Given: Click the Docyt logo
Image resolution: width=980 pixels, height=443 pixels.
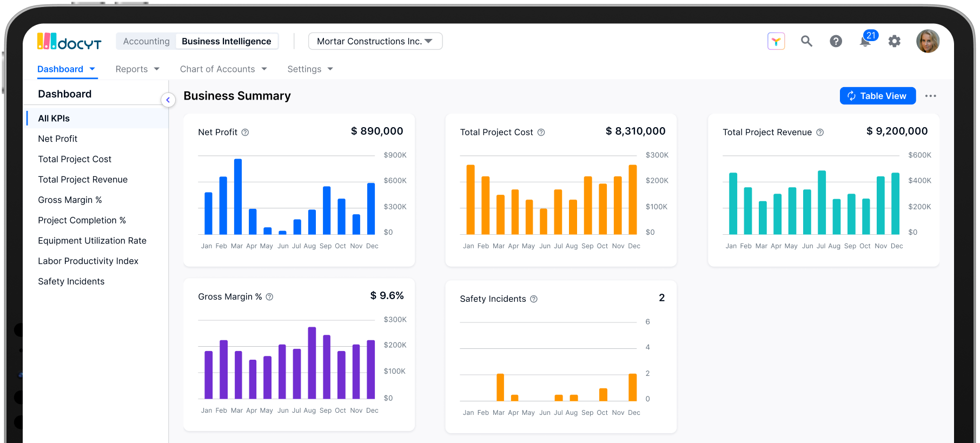Looking at the screenshot, I should click(x=69, y=42).
